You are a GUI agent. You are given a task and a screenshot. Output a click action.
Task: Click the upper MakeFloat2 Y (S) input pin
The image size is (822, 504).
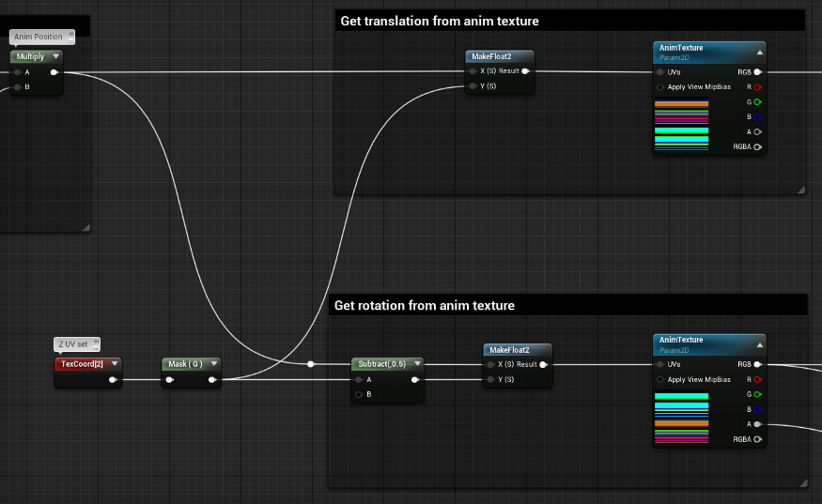pyautogui.click(x=473, y=86)
